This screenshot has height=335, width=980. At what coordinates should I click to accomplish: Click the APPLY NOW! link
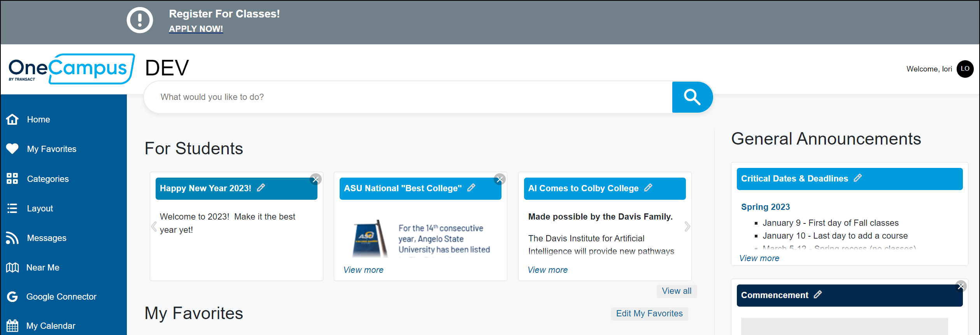pos(196,29)
